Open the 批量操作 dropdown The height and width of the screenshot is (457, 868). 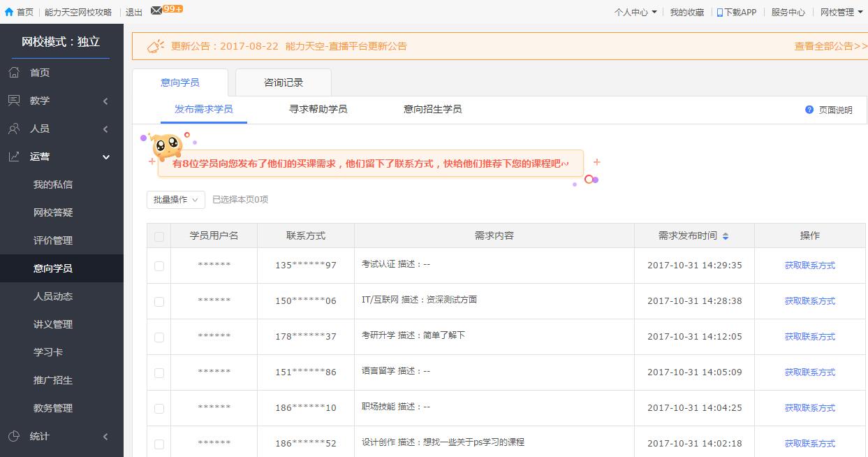coord(175,200)
